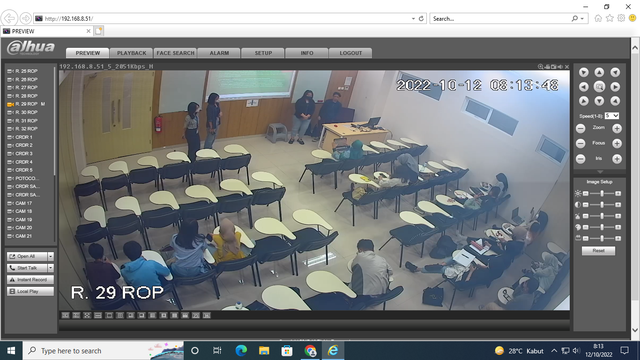Image resolution: width=640 pixels, height=360 pixels.
Task: Click the Open All button
Action: pos(27,256)
